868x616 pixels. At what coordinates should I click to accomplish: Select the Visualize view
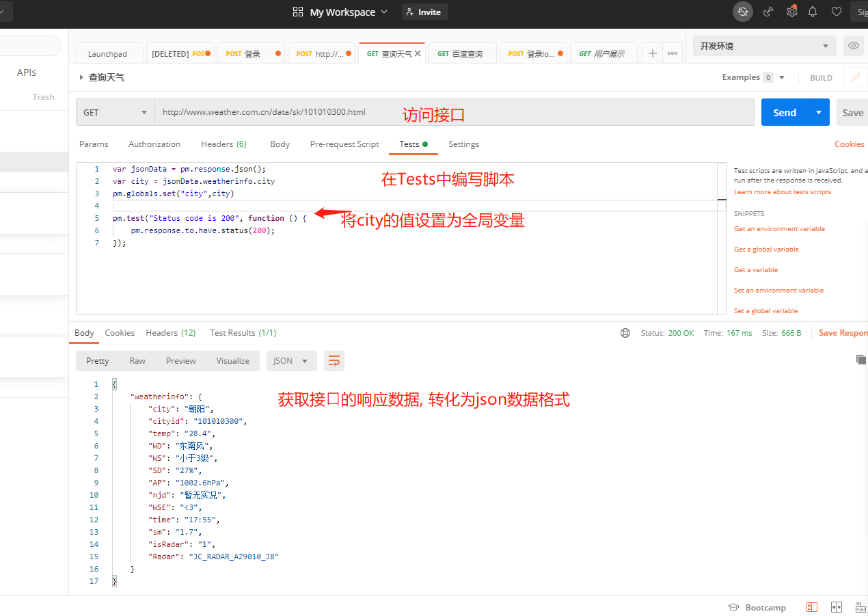(233, 361)
